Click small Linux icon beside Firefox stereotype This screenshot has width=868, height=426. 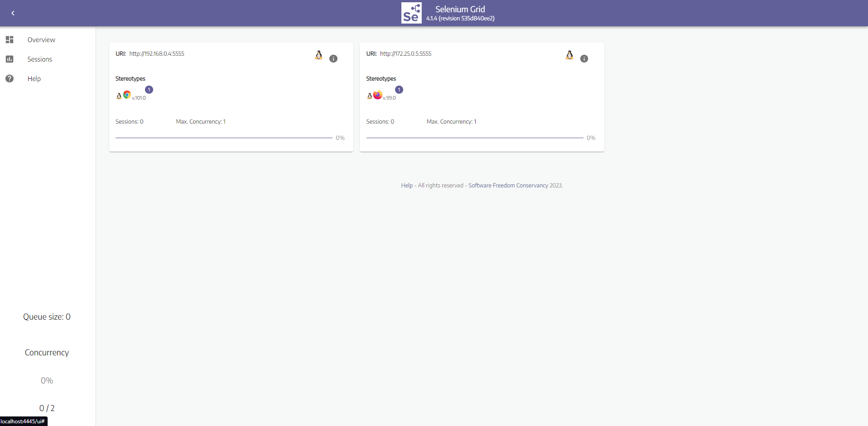[370, 96]
